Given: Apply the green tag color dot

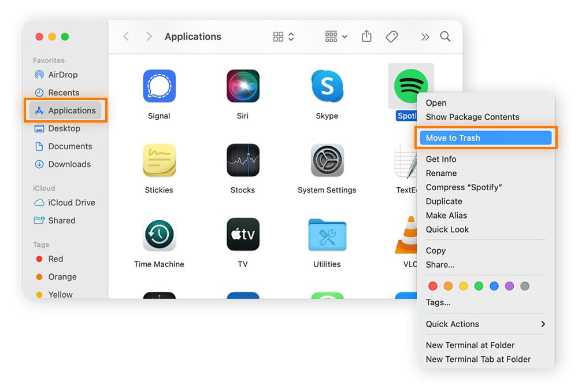Looking at the screenshot, I should coord(479,286).
